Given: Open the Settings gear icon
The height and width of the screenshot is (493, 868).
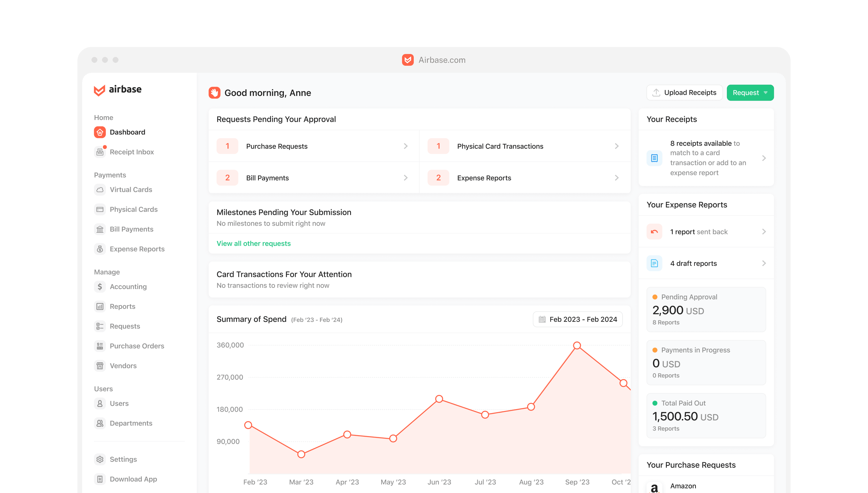Looking at the screenshot, I should (100, 459).
